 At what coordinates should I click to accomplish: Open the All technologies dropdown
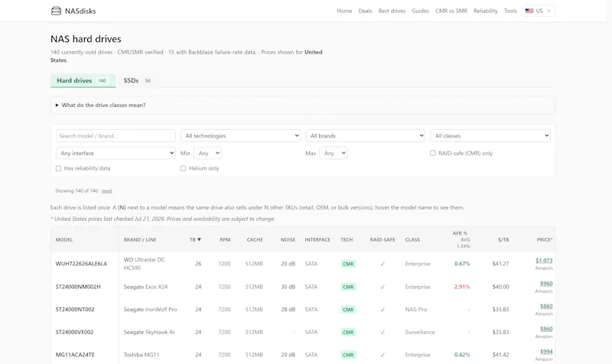(240, 136)
